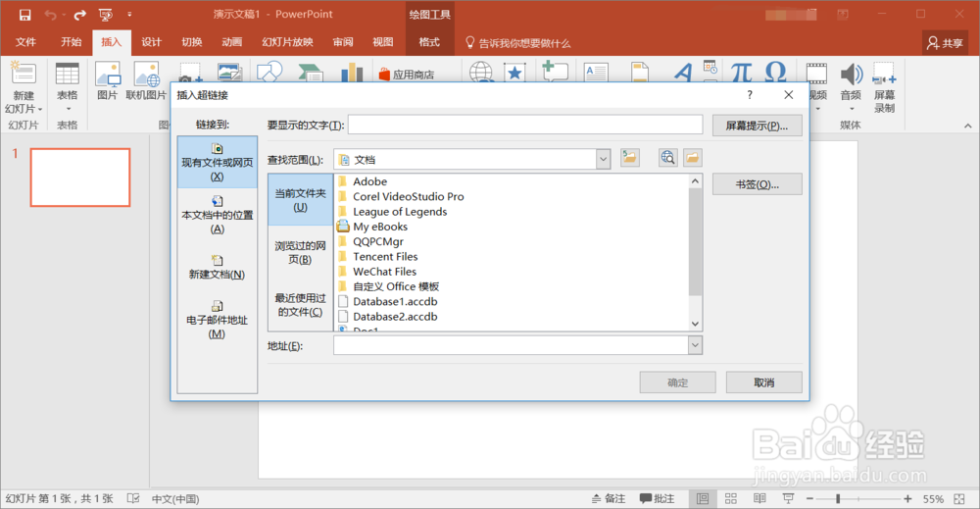Viewport: 980px width, 509px height.
Task: Click the Symbol omega icon
Action: coord(775,72)
